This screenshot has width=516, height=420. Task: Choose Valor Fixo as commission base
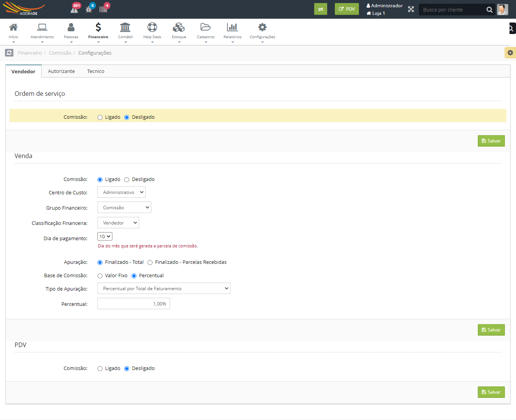tap(100, 276)
